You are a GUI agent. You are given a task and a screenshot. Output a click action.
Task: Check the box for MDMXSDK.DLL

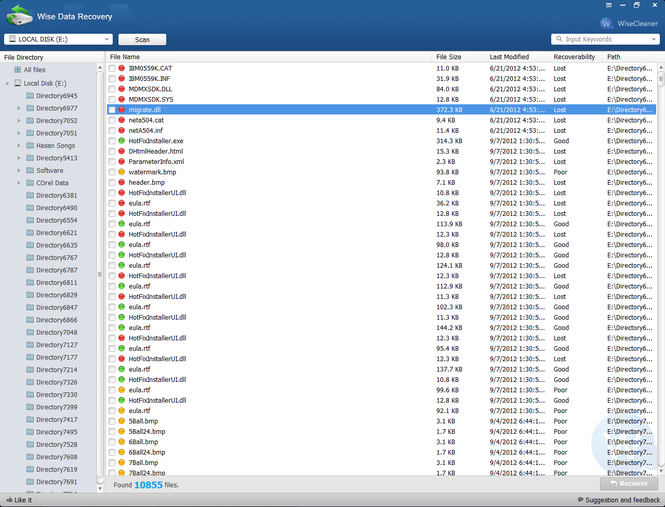point(112,89)
